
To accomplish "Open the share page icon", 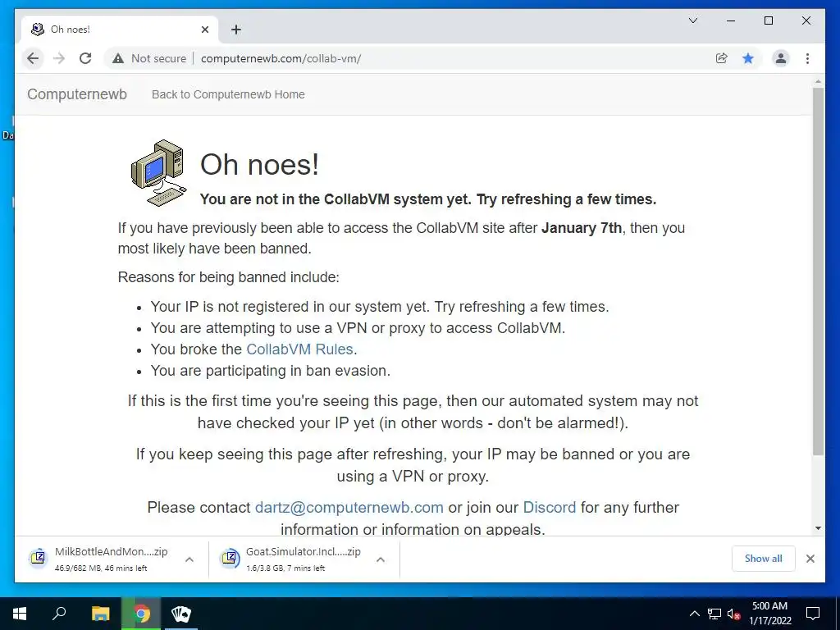I will [722, 58].
